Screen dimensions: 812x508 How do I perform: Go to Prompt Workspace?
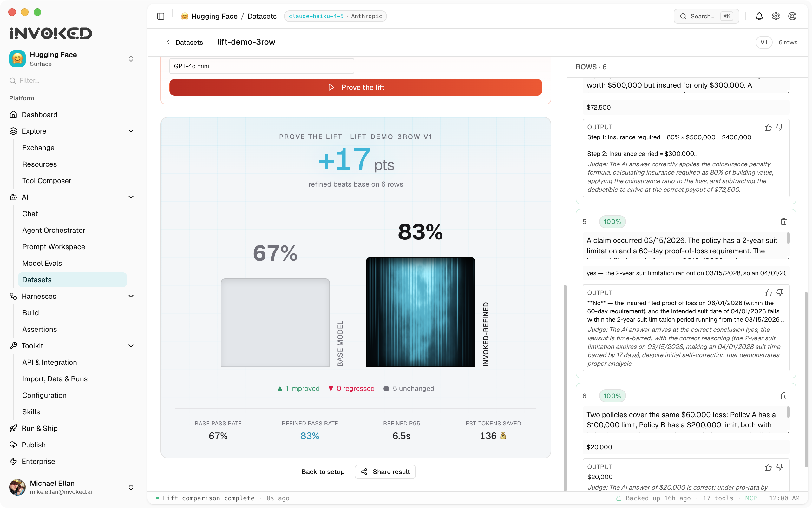point(54,247)
